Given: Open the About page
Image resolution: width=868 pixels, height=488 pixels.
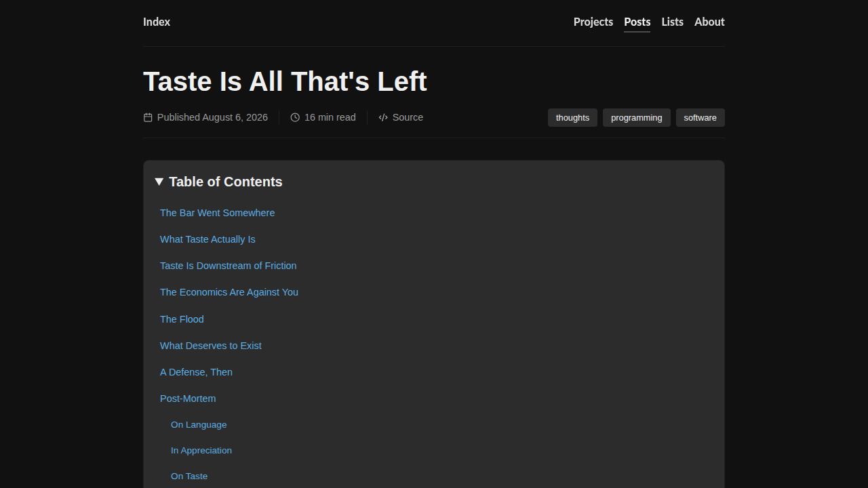Looking at the screenshot, I should click(709, 22).
